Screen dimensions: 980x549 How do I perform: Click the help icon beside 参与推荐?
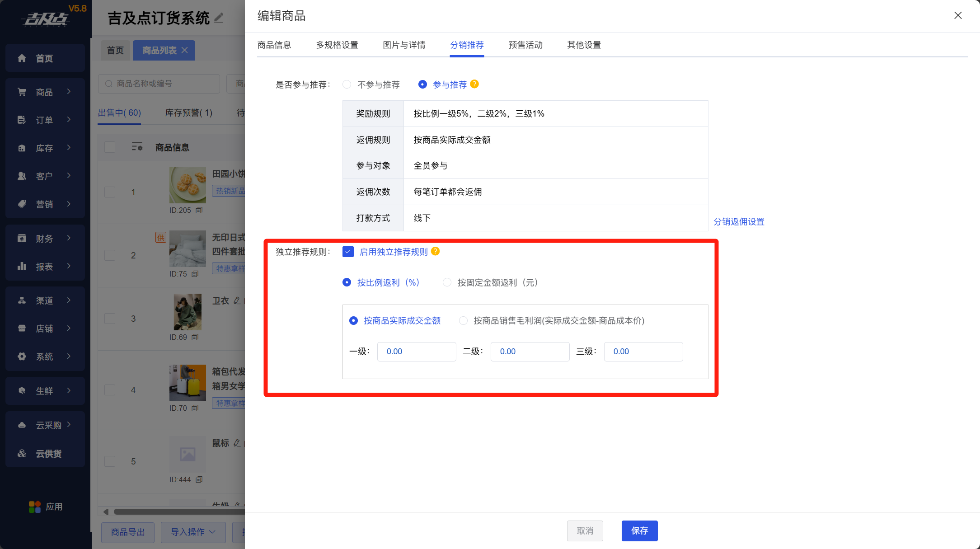[x=474, y=84]
